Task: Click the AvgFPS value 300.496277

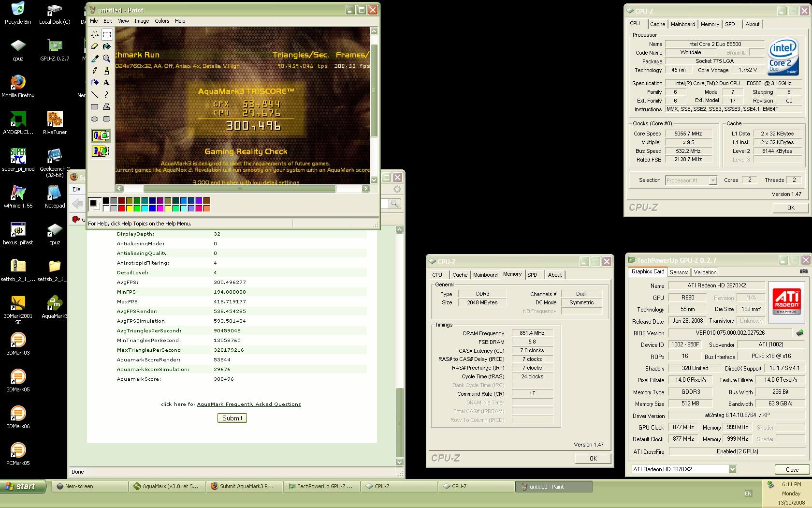Action: [230, 282]
